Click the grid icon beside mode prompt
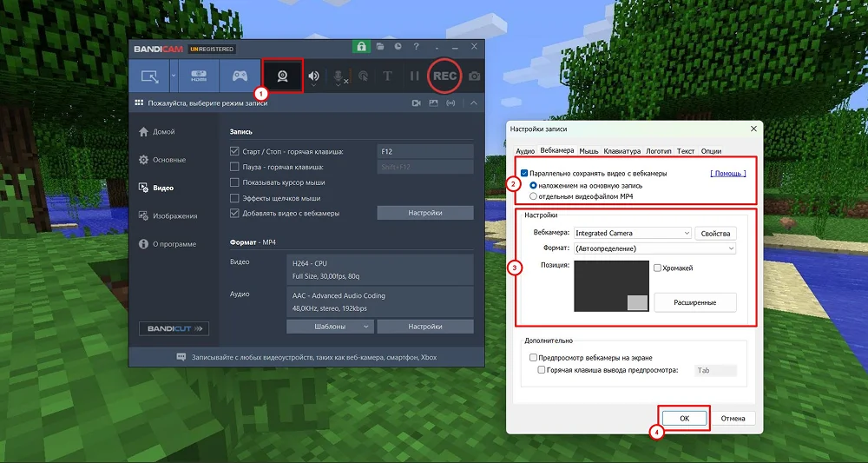This screenshot has height=463, width=868. point(139,103)
